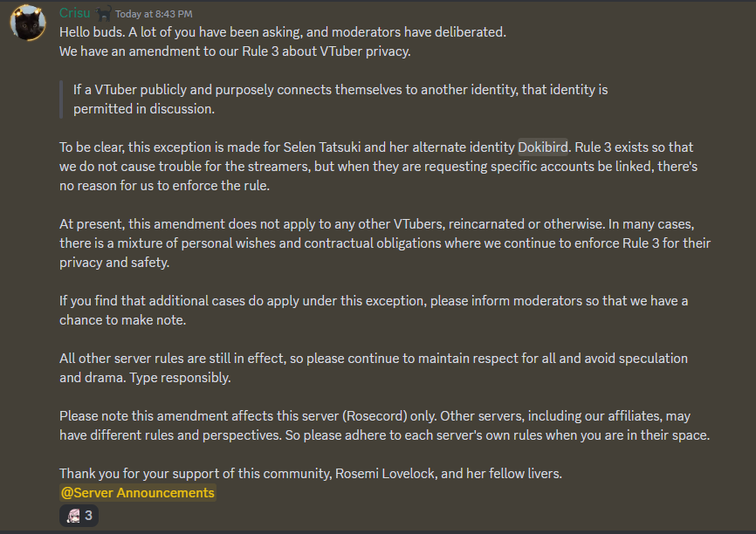Click the Type responsibly sentence
Image resolution: width=756 pixels, height=534 pixels.
180,378
